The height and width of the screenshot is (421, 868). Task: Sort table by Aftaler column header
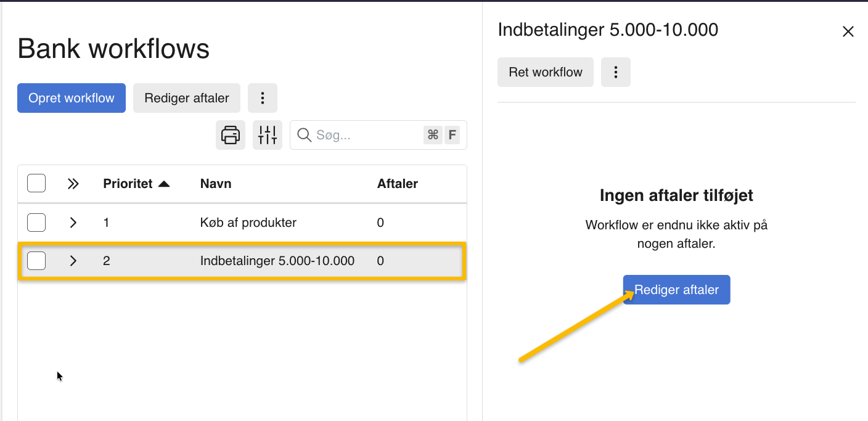[x=397, y=184]
